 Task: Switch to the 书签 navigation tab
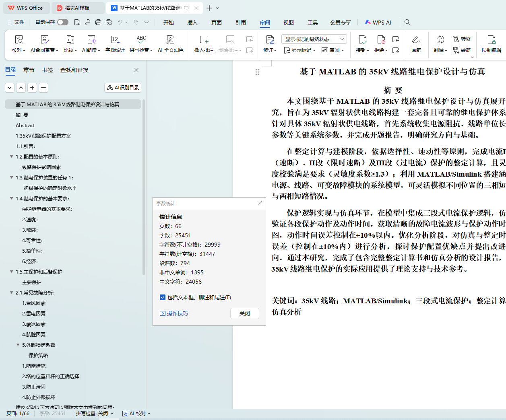(48, 70)
